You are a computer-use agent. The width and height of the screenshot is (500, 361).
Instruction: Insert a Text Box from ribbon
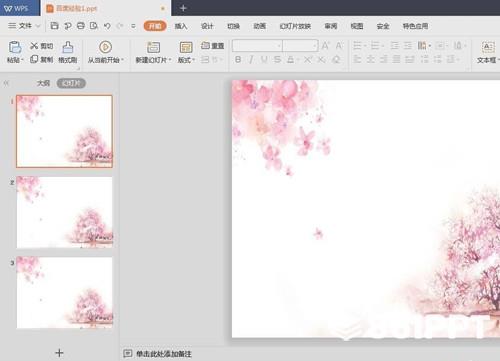(x=488, y=47)
